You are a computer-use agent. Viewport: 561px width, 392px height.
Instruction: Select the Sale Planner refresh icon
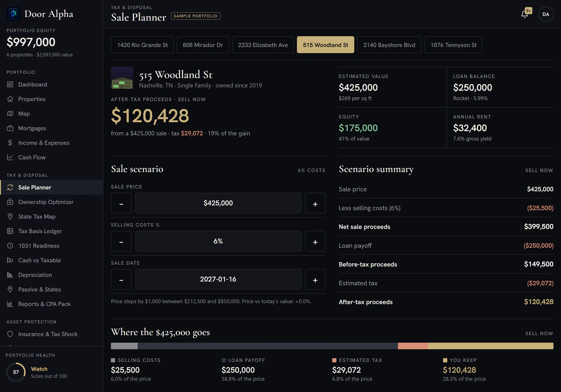click(x=10, y=188)
